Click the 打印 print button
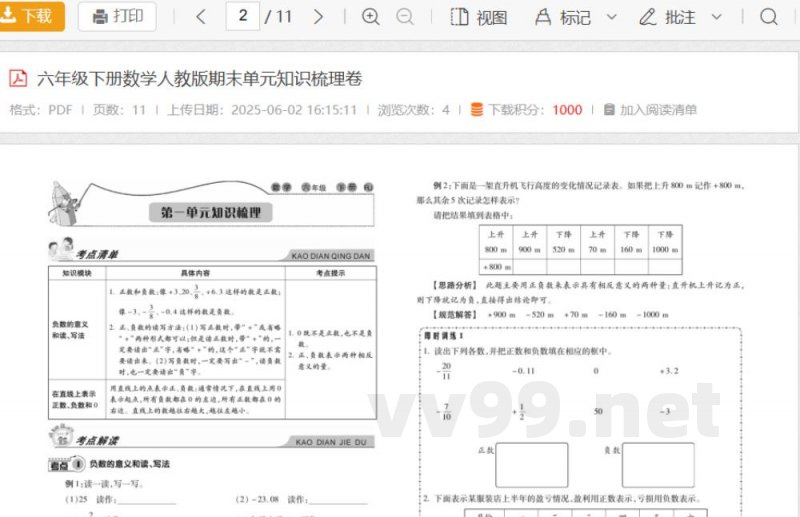 [117, 16]
